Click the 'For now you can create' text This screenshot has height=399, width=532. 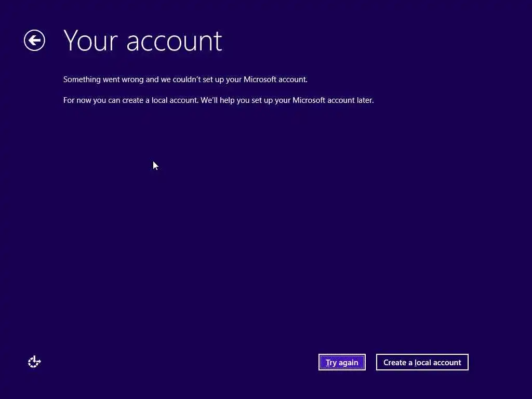tap(219, 100)
